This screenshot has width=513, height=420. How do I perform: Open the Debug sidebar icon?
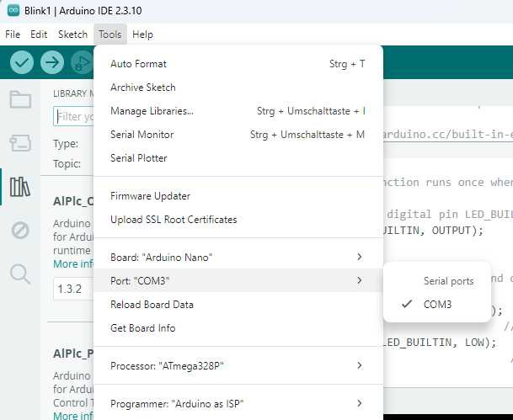20,231
